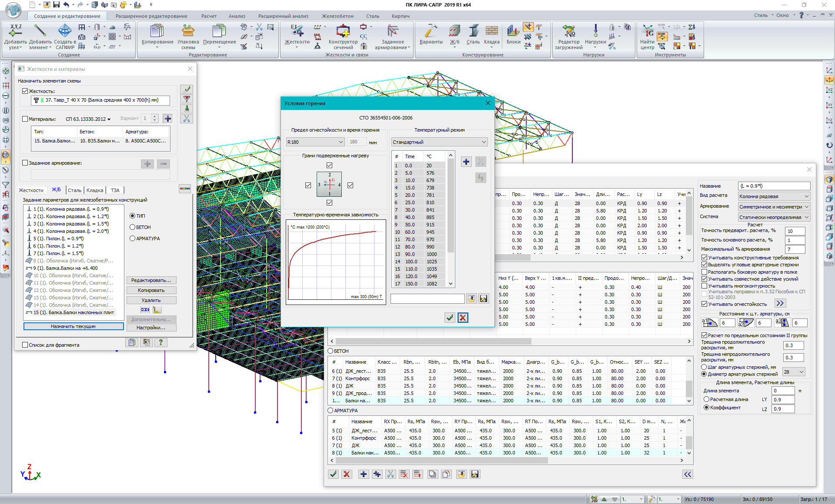Click color scale swatch above parameter list
The height and width of the screenshot is (504, 835).
click(x=185, y=189)
